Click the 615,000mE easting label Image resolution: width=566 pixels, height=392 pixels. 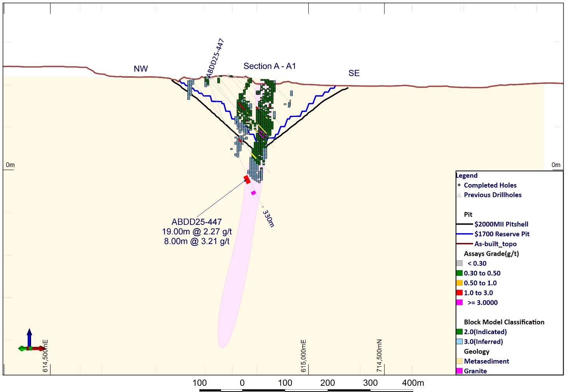(304, 356)
